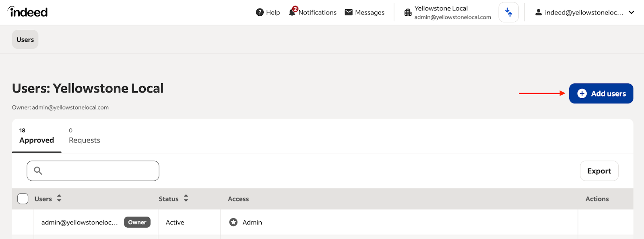Open Messages envelope icon
This screenshot has height=239, width=644.
[349, 12]
